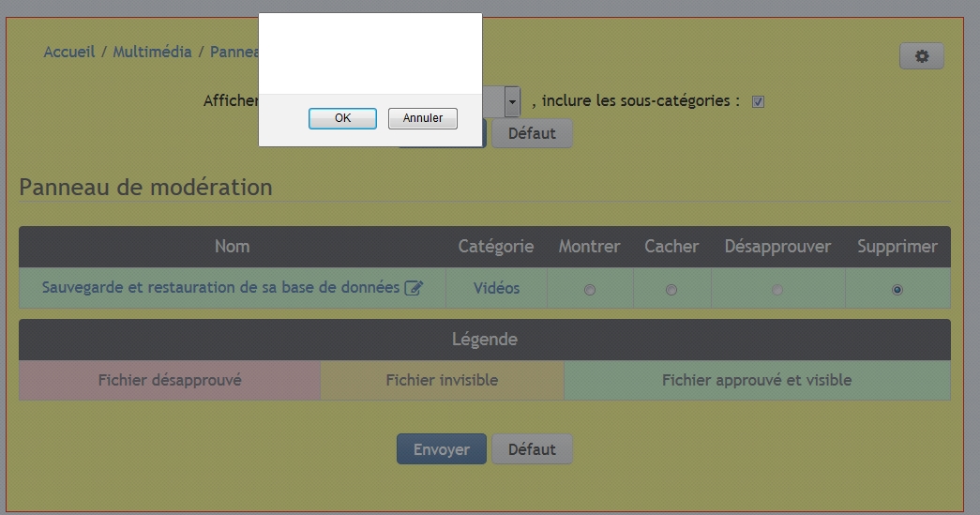Click the Défaut button beside the category filter
Viewport: 980px width, 515px height.
[532, 133]
